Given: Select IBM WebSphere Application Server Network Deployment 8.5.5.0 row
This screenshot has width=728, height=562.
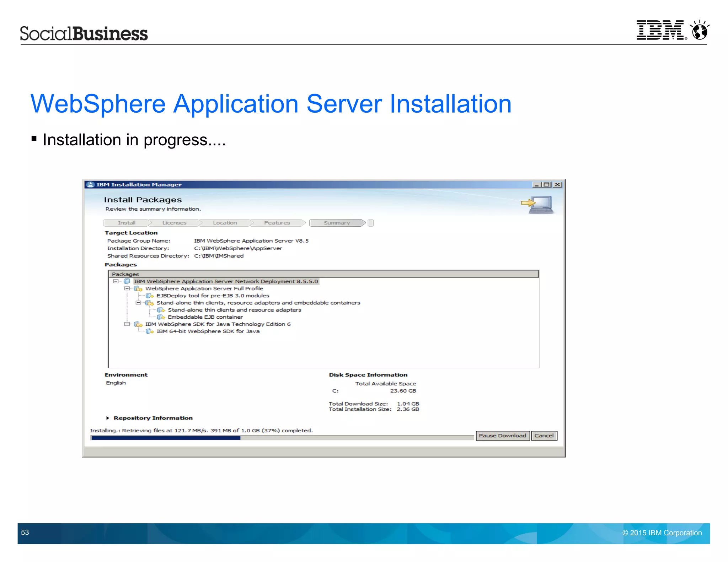Looking at the screenshot, I should [x=226, y=281].
